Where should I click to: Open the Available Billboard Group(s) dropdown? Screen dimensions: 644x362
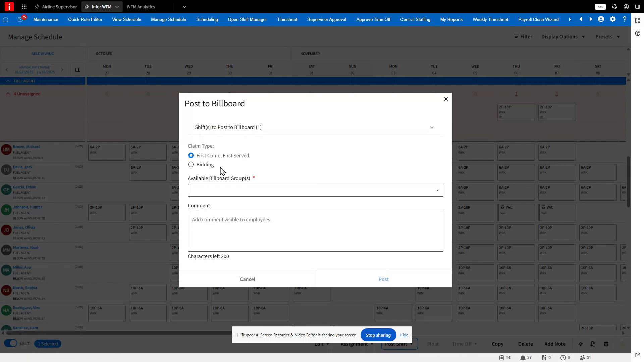click(437, 190)
